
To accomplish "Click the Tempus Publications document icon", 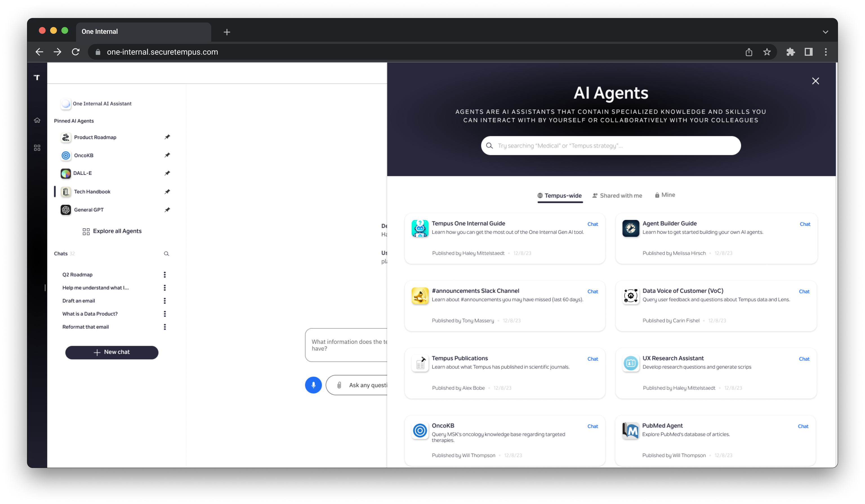I will [420, 363].
